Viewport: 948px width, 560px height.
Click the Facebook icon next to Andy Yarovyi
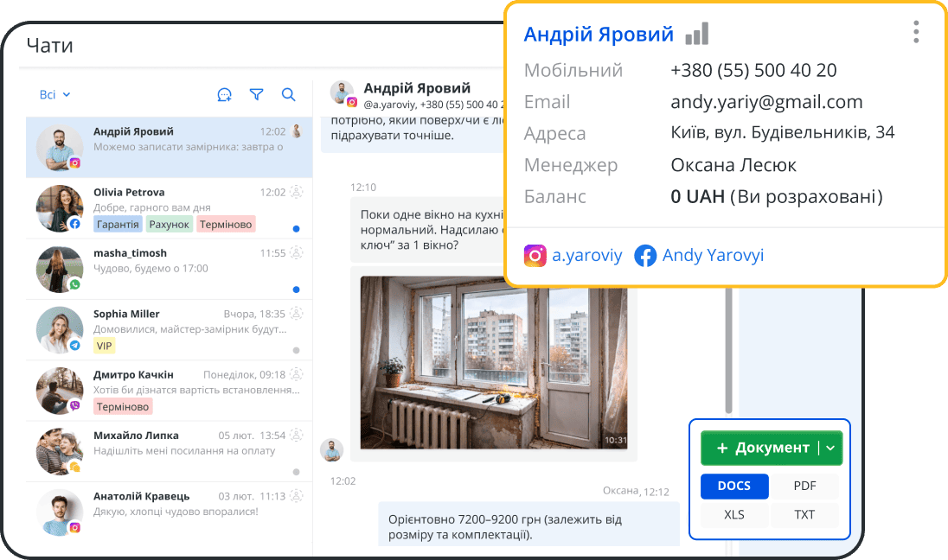click(x=645, y=256)
